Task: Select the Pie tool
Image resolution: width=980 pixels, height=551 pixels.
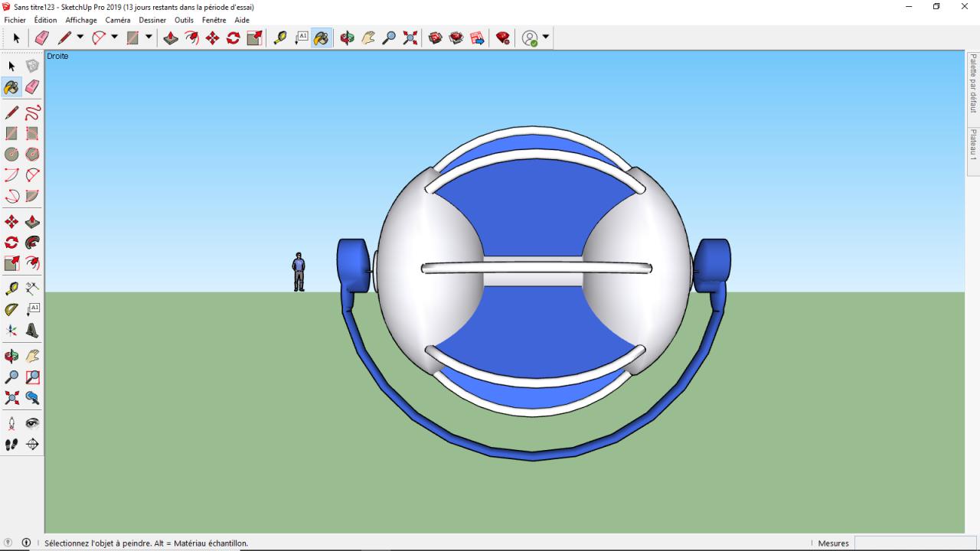Action: pos(32,196)
